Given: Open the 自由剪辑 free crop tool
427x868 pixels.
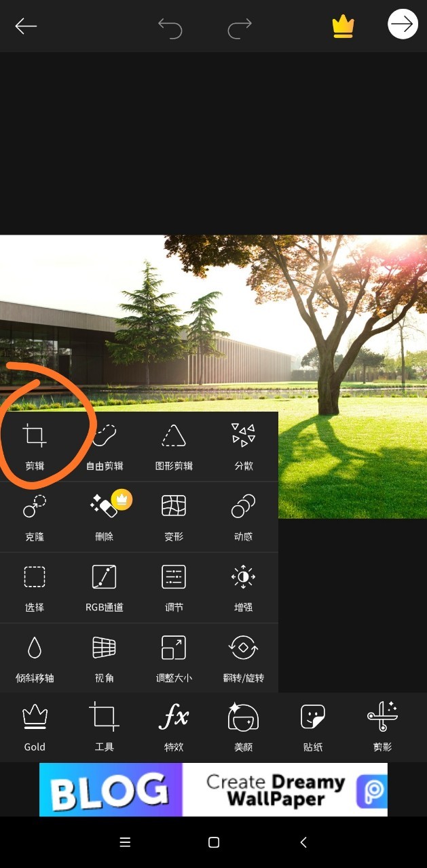Looking at the screenshot, I should click(105, 446).
